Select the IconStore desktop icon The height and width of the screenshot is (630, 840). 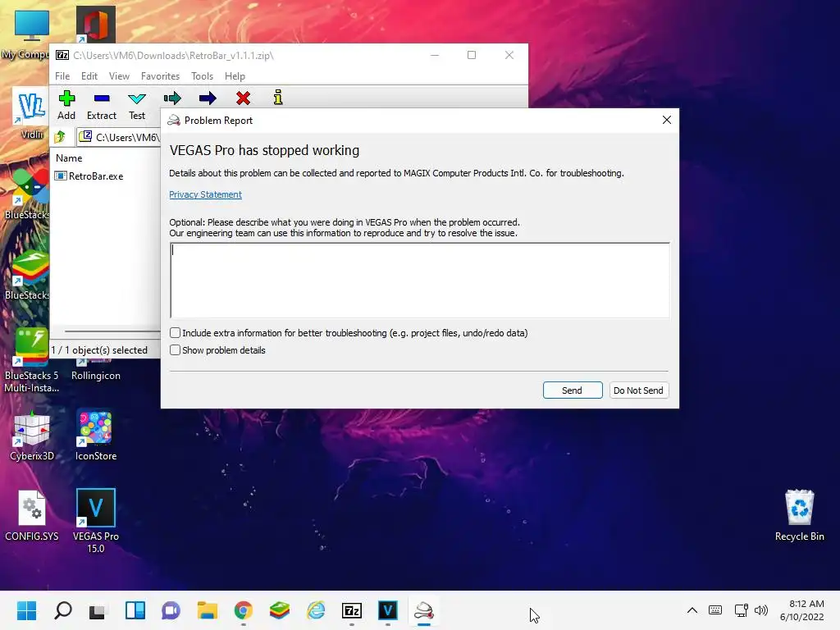tap(96, 436)
